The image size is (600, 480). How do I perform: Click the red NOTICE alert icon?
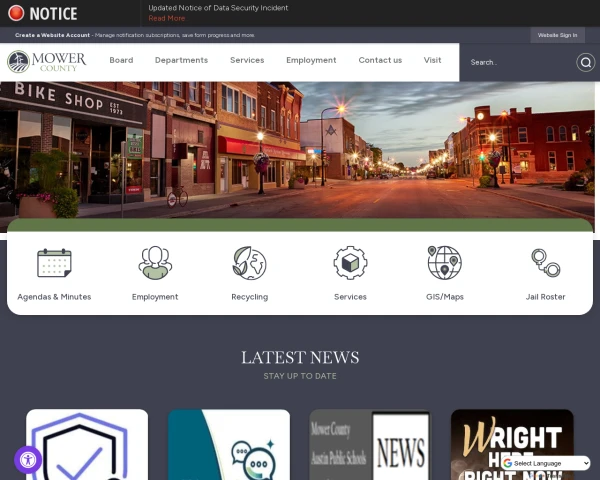pyautogui.click(x=16, y=13)
